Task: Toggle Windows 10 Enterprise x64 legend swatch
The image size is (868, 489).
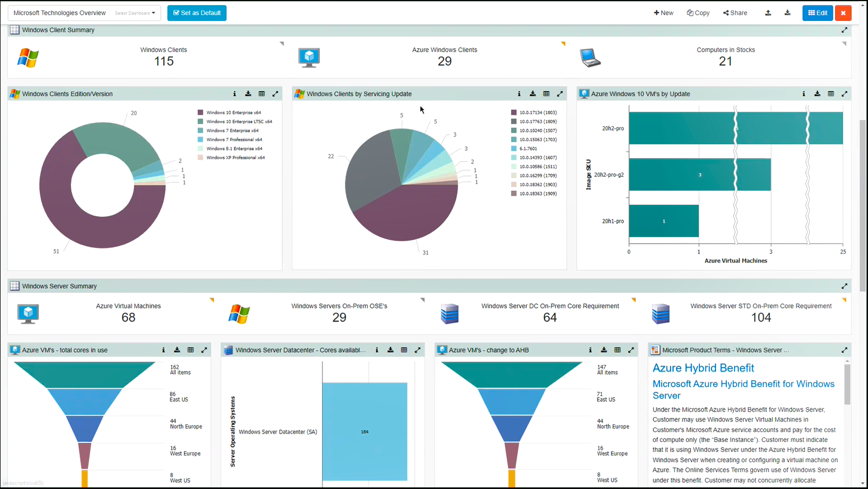Action: pos(201,113)
